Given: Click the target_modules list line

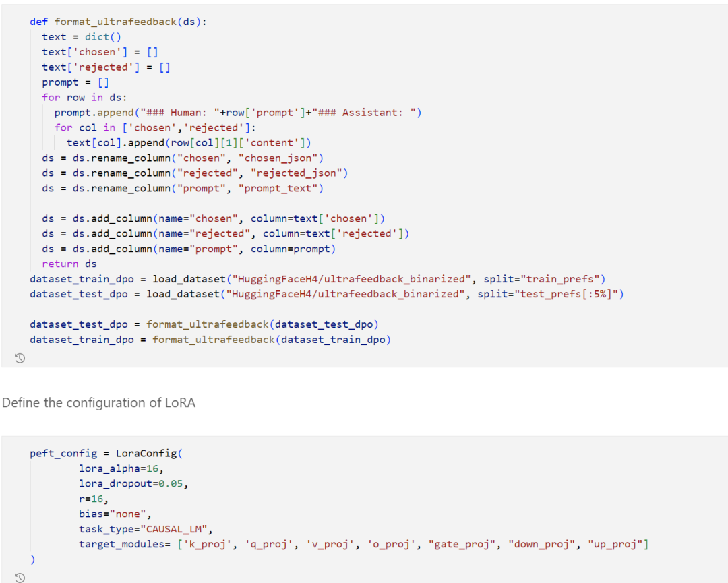Looking at the screenshot, I should [363, 544].
